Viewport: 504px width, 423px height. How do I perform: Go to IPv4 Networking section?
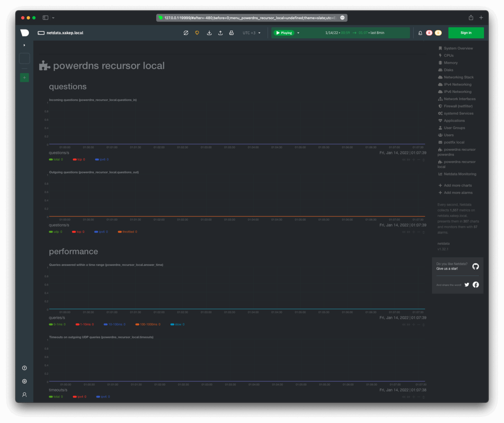click(455, 85)
